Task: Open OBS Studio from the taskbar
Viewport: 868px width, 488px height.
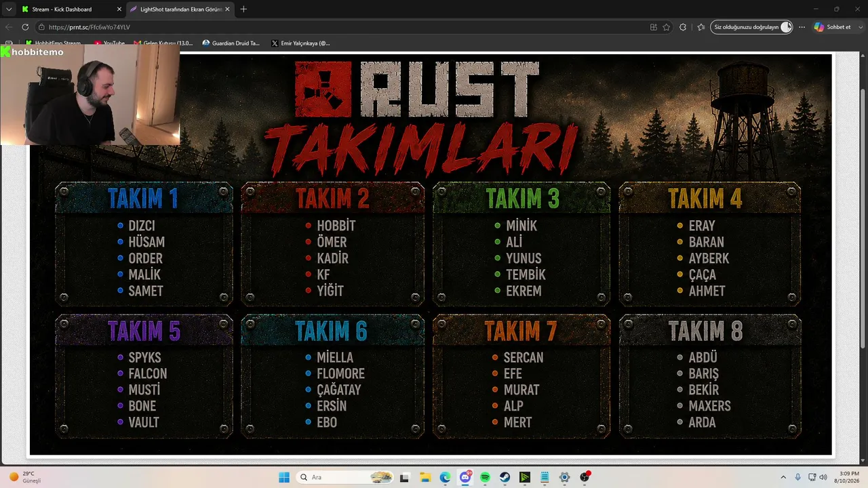Action: 585,477
